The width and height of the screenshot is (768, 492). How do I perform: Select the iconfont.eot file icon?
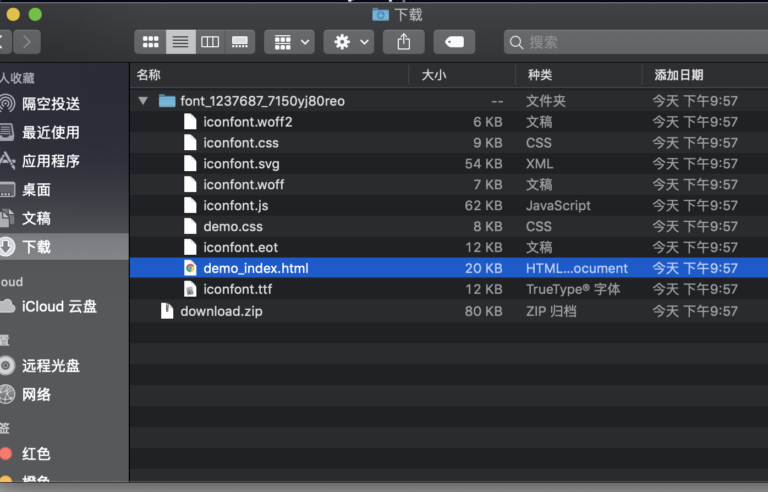click(x=190, y=247)
